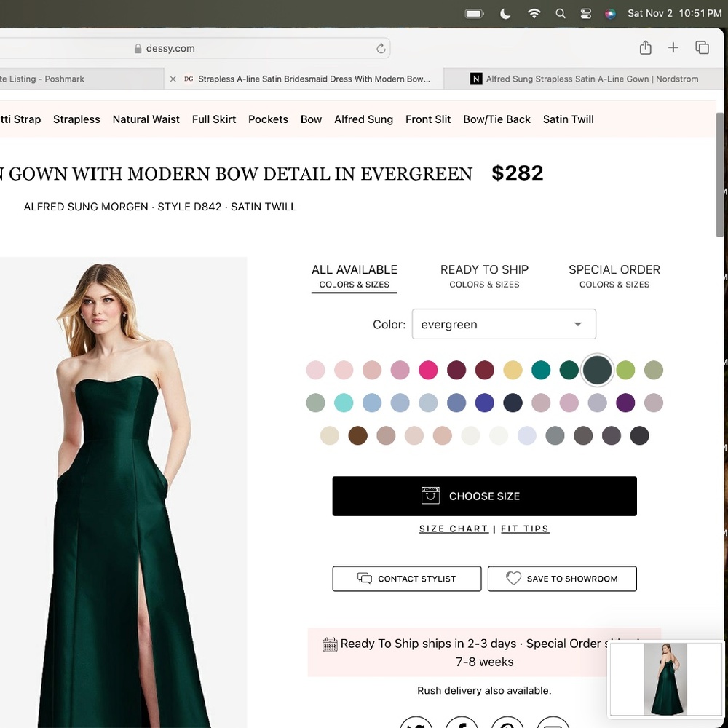
Task: Choose the aqua turquoise swatch
Action: pos(344,403)
